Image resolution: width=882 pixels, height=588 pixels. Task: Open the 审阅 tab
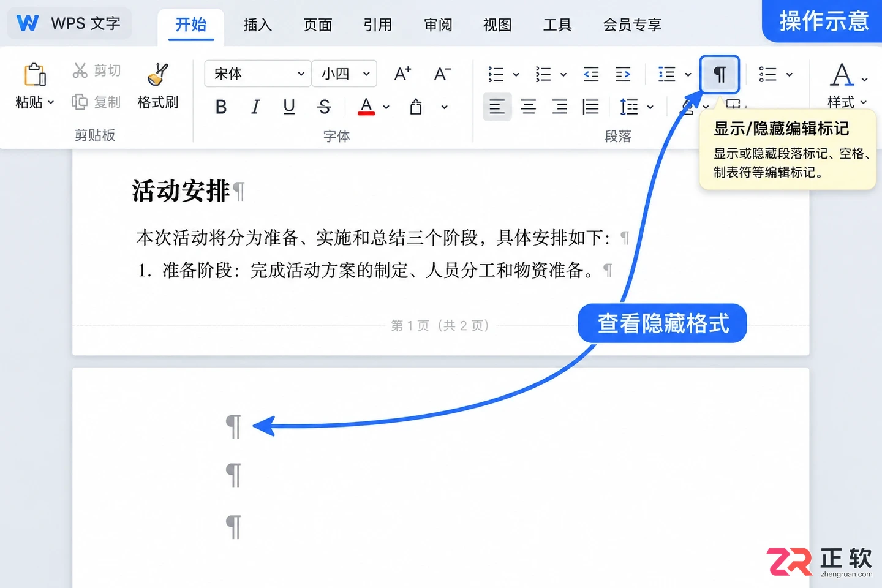pyautogui.click(x=438, y=24)
